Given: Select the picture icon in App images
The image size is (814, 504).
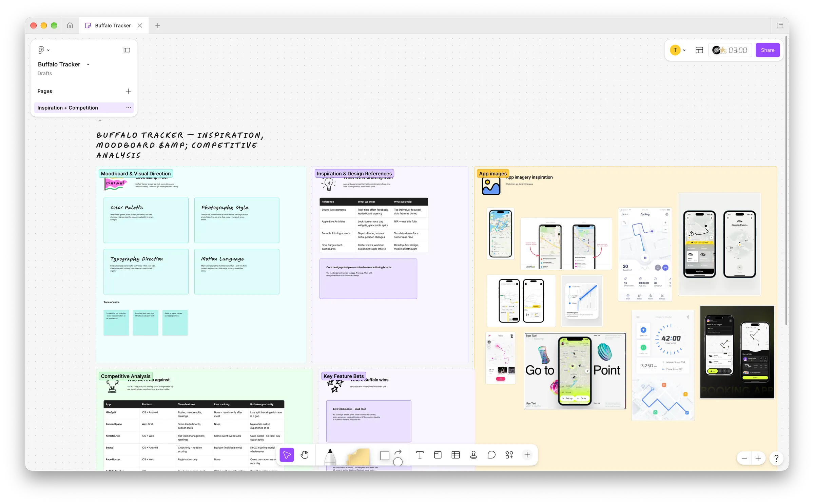Looking at the screenshot, I should [x=491, y=186].
